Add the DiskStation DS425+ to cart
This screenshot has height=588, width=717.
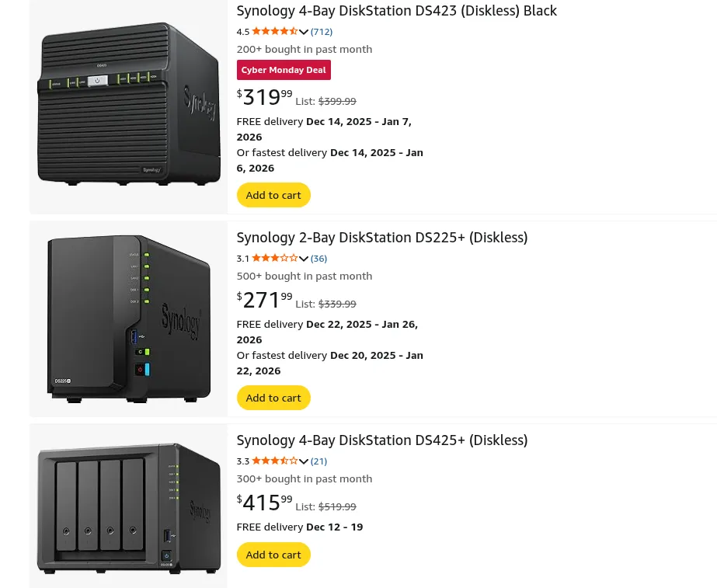[x=273, y=554]
